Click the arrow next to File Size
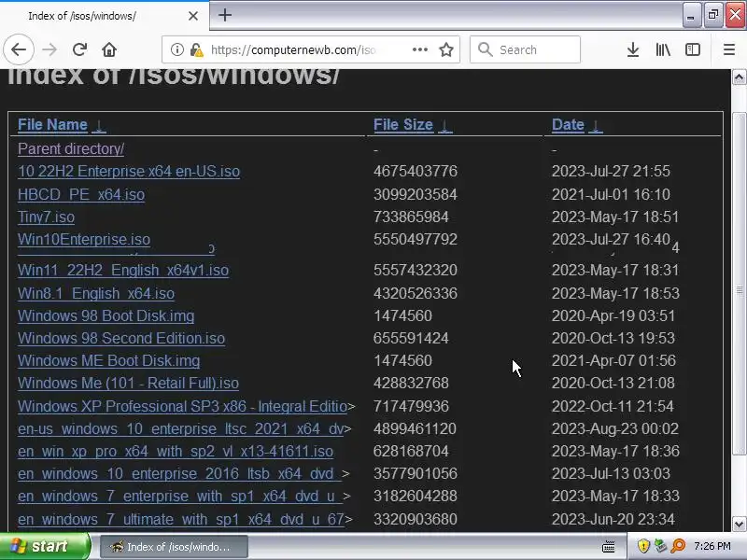The height and width of the screenshot is (560, 747). [445, 126]
